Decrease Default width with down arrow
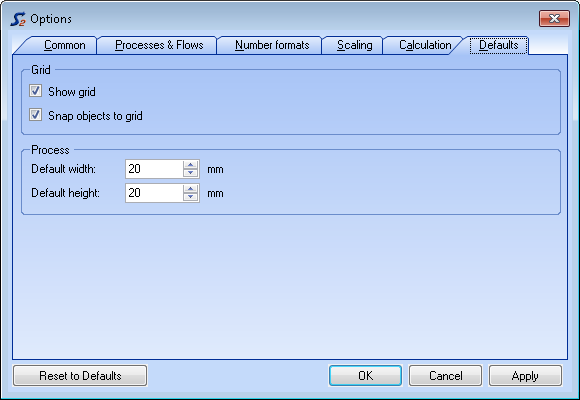The height and width of the screenshot is (400, 580). (190, 173)
